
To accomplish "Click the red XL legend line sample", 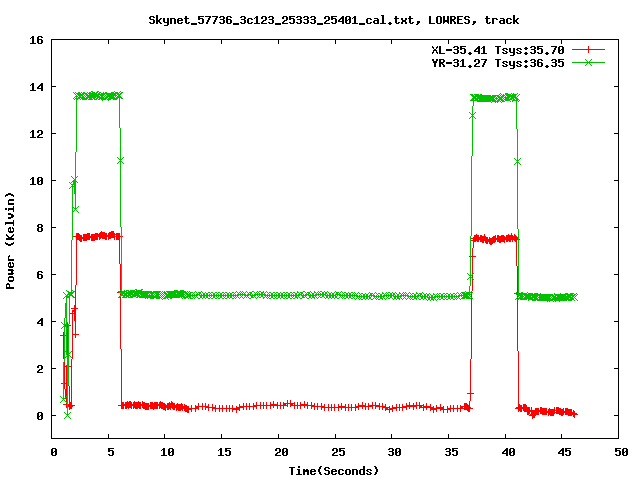I will click(x=588, y=50).
